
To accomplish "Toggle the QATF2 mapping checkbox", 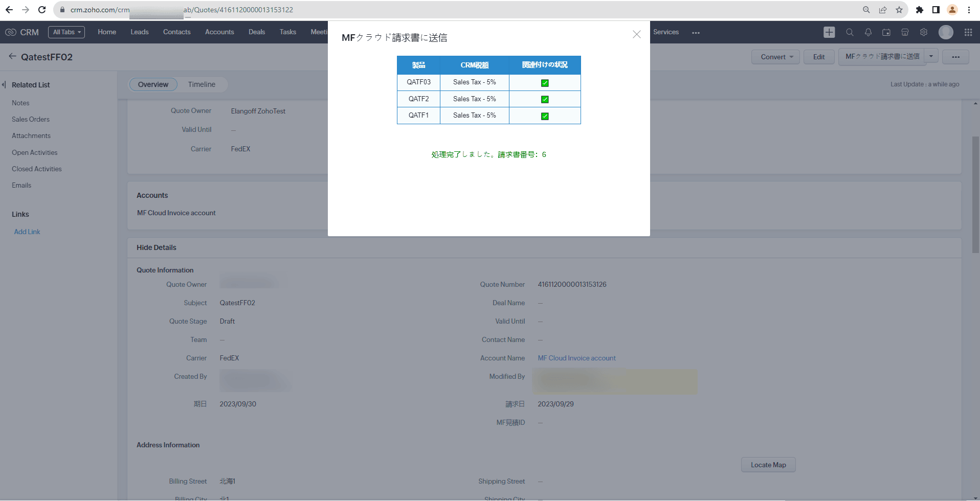I will tap(545, 99).
